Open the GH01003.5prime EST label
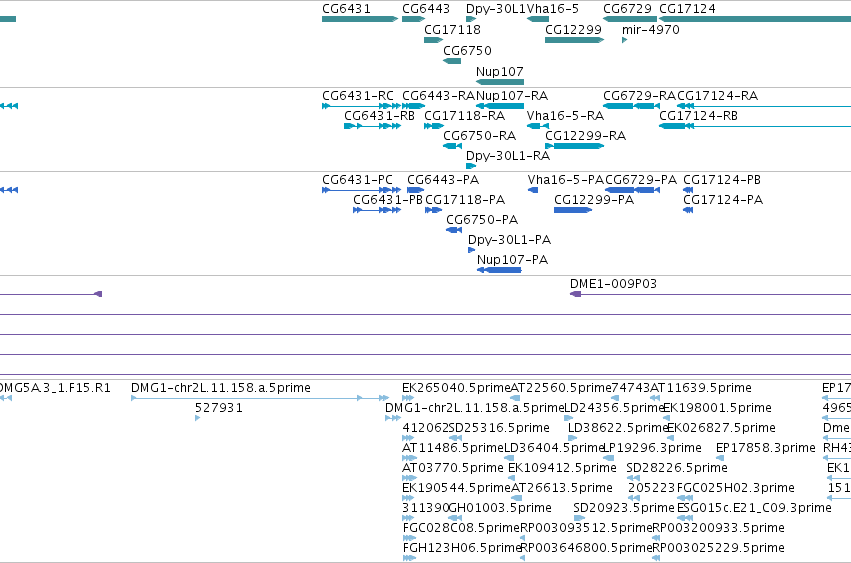Image resolution: width=851 pixels, height=563 pixels. pos(500,508)
